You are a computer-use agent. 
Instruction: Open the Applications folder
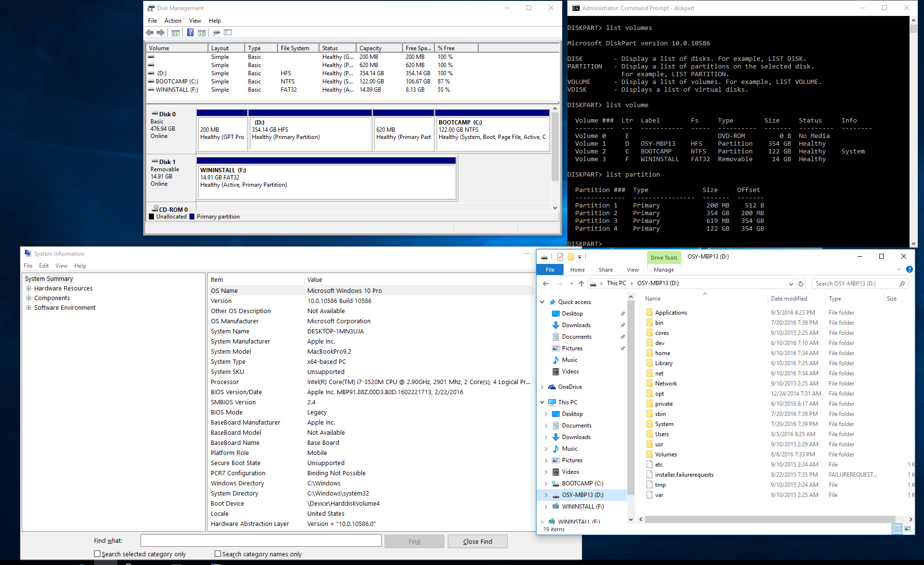click(671, 313)
